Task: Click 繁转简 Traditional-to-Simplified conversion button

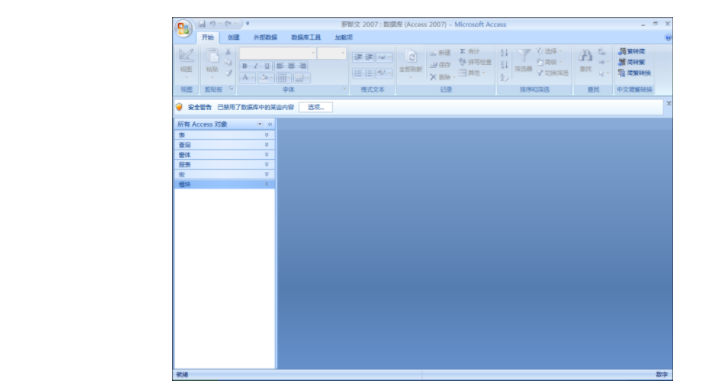Action: pos(632,51)
